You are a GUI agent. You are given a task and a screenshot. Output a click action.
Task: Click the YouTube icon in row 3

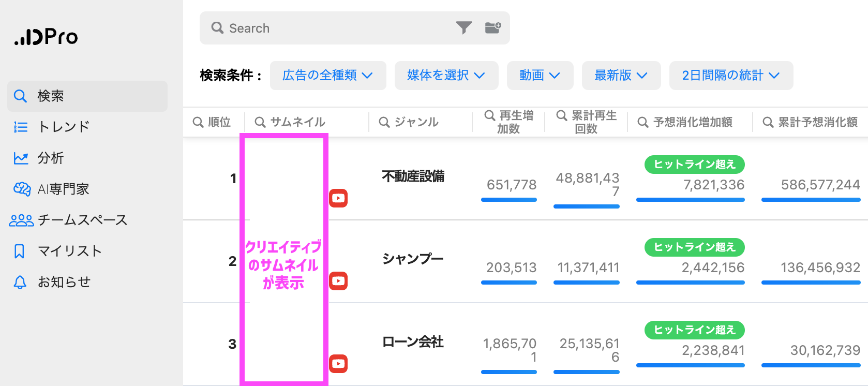(x=338, y=364)
